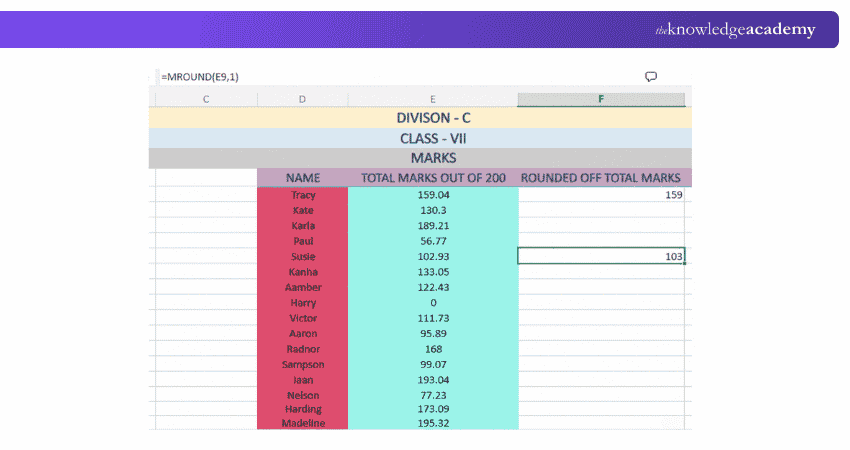Click the formula bar showing =MROUND(E9,1)
Image resolution: width=850 pixels, height=450 pixels.
[401, 77]
